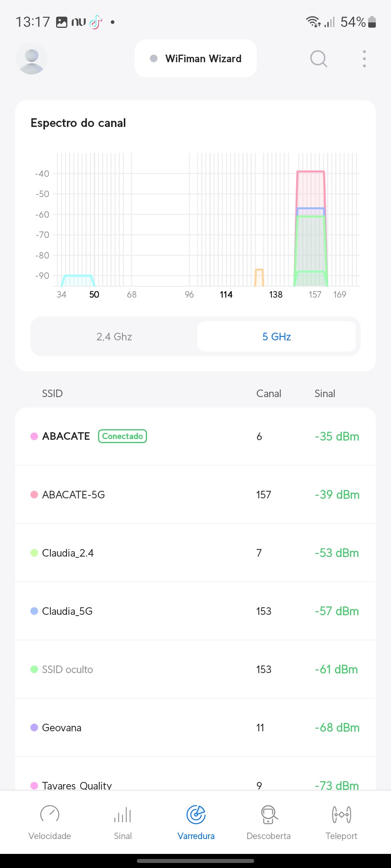Sort list by Sinal column header

325,393
